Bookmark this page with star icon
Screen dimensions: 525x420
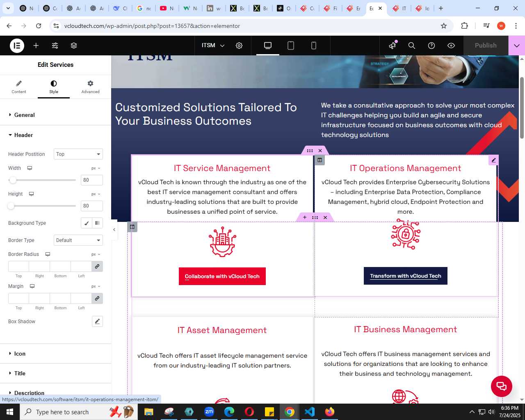pos(444,26)
